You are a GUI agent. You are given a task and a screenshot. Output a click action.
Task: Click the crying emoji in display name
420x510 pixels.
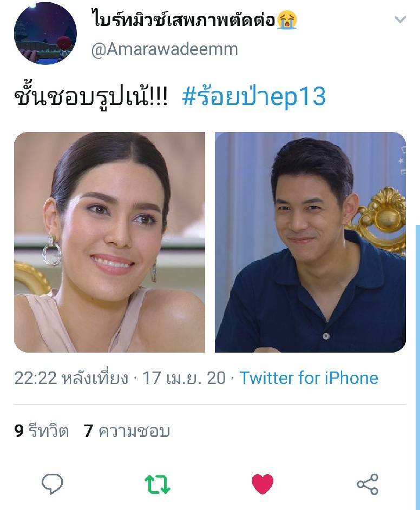(287, 19)
